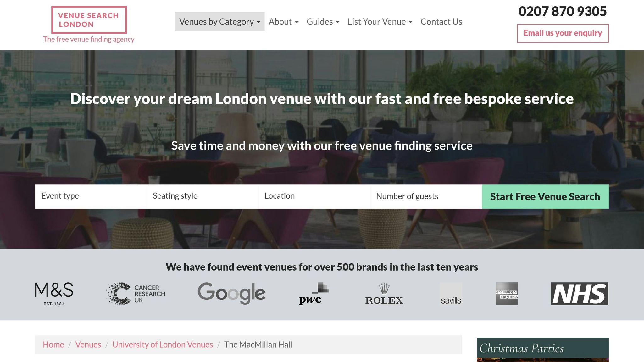Image resolution: width=644 pixels, height=362 pixels.
Task: Click the Savills logo
Action: tap(451, 294)
